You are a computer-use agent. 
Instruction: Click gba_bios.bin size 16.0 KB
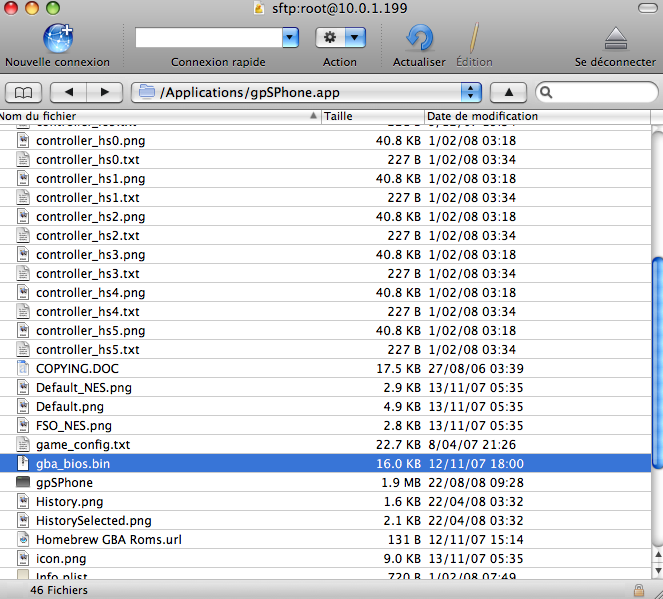pyautogui.click(x=398, y=464)
